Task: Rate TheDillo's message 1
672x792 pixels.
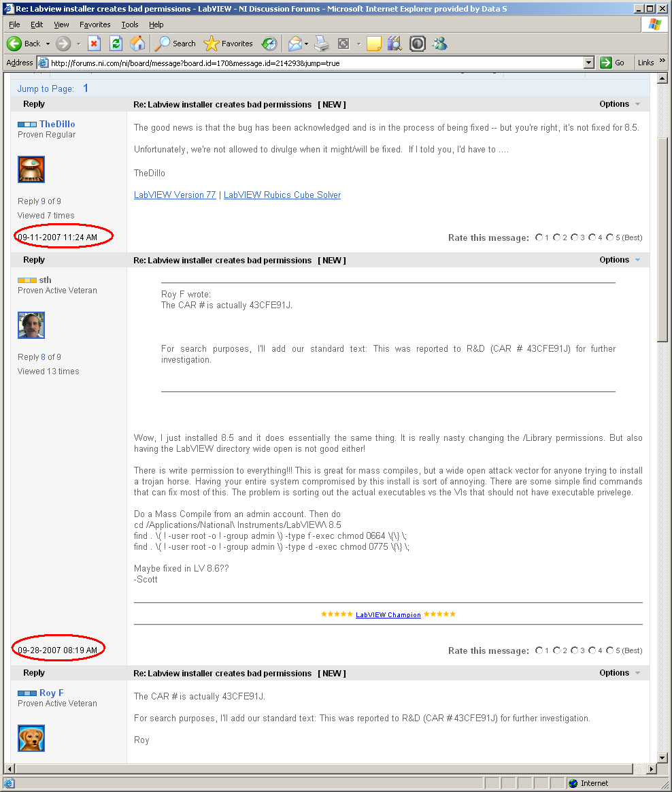Action: click(539, 237)
